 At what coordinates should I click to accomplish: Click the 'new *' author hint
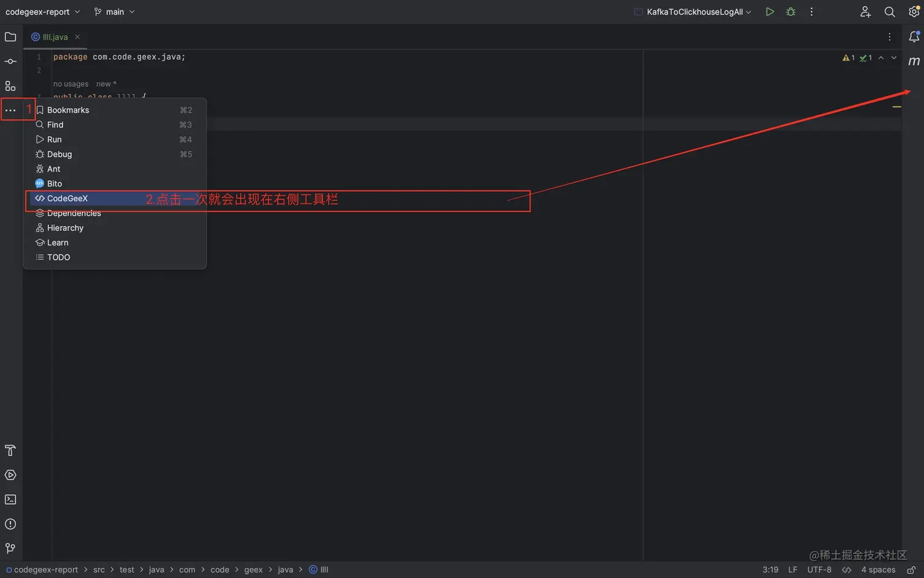106,84
